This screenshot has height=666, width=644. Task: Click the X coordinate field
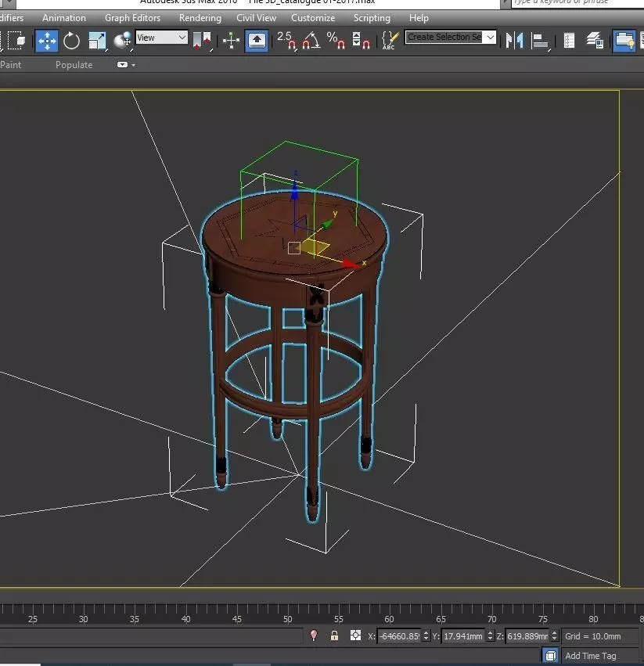coord(399,635)
